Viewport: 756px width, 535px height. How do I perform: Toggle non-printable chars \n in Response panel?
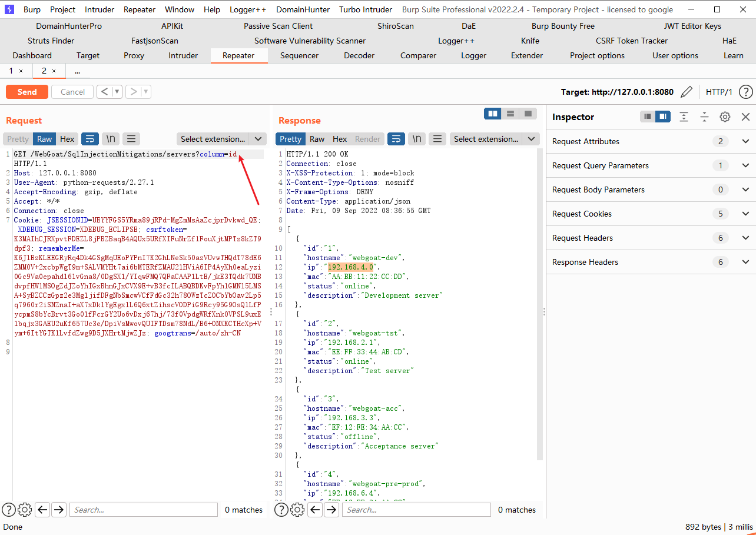[x=416, y=139]
